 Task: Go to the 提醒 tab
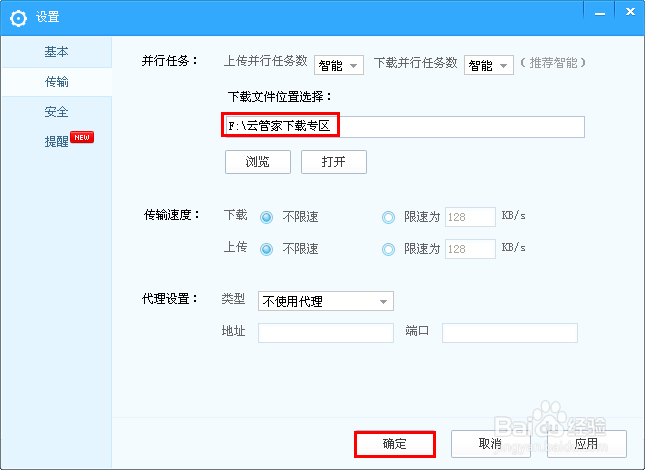[x=56, y=141]
